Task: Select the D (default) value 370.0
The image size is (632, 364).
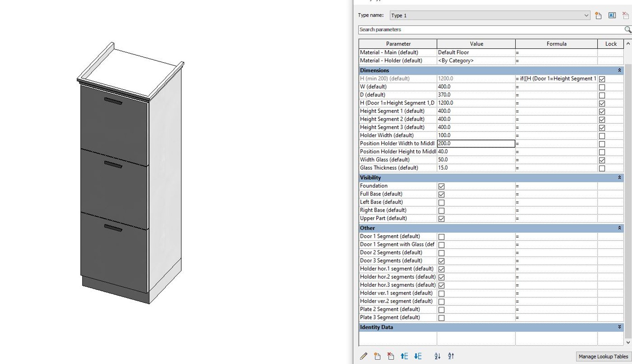Action: tap(476, 95)
